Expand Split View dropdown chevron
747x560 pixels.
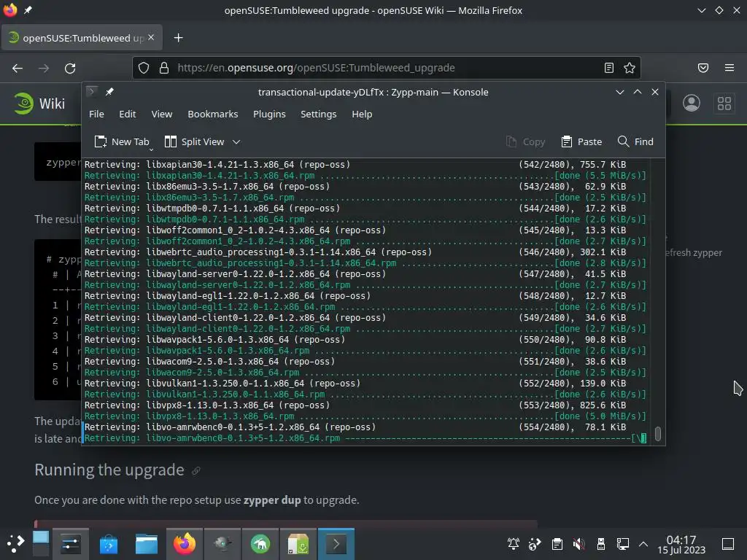236,142
